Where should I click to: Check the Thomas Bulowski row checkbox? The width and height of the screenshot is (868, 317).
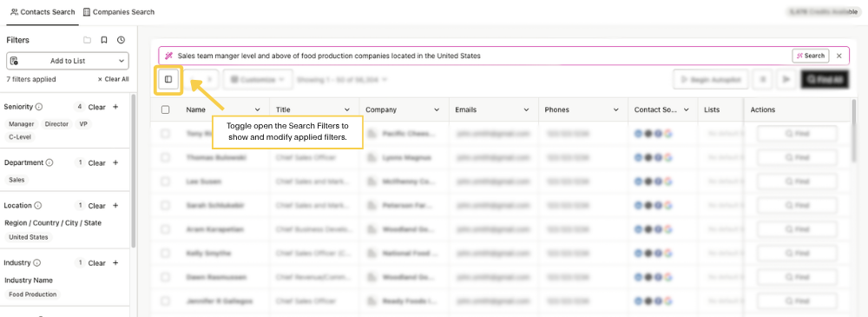[166, 157]
